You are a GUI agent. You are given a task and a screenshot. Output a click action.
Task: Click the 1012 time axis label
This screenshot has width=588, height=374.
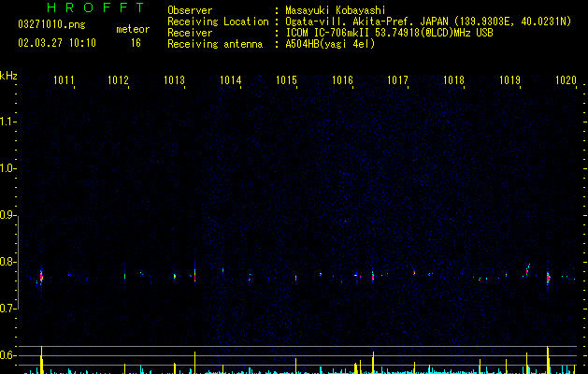(x=118, y=80)
